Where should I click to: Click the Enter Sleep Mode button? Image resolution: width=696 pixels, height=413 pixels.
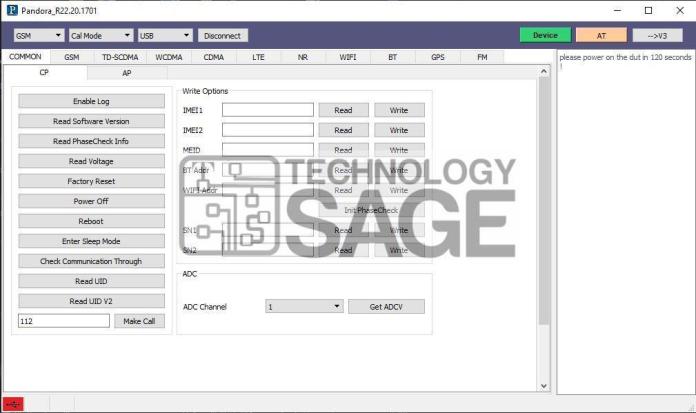click(x=91, y=241)
